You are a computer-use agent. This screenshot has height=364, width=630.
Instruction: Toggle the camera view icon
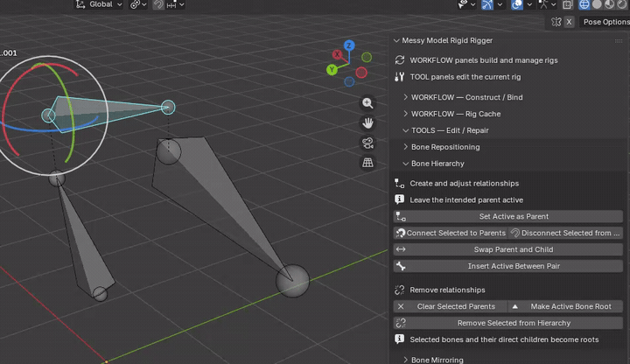[x=367, y=143]
